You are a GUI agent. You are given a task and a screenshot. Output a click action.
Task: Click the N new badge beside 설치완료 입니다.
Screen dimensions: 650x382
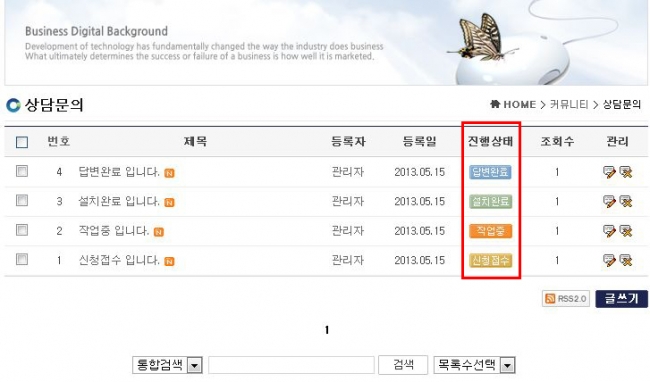tap(169, 203)
